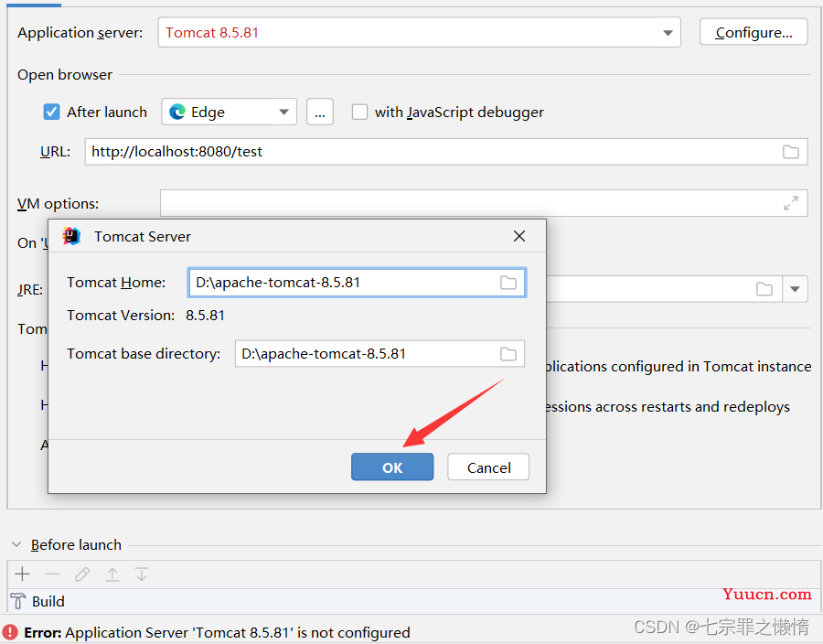Click OK in Tomcat Server dialog

pos(392,467)
